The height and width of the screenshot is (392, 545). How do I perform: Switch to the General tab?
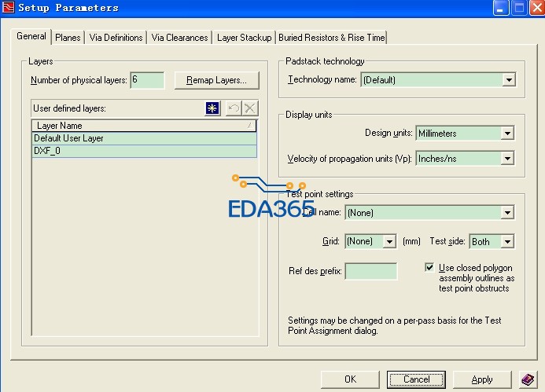coord(31,36)
